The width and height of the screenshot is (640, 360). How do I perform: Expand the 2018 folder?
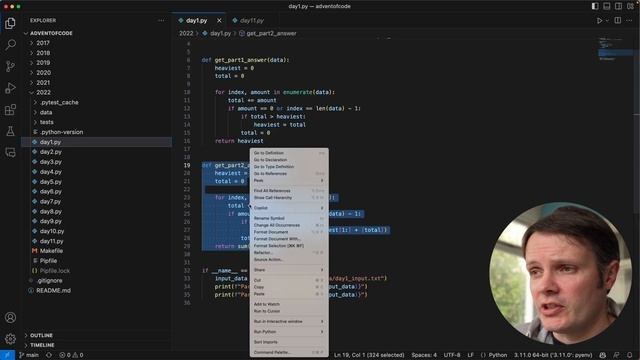(96, 53)
